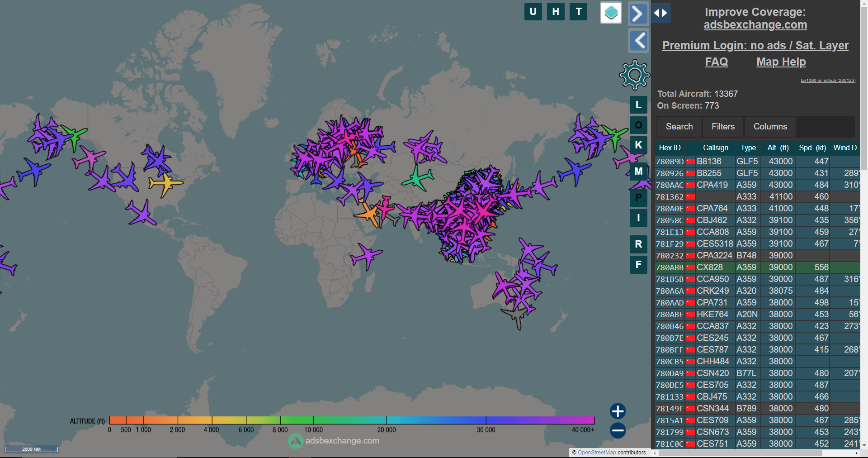Toggle the M map option button
Image resolution: width=868 pixels, height=458 pixels.
tap(638, 172)
